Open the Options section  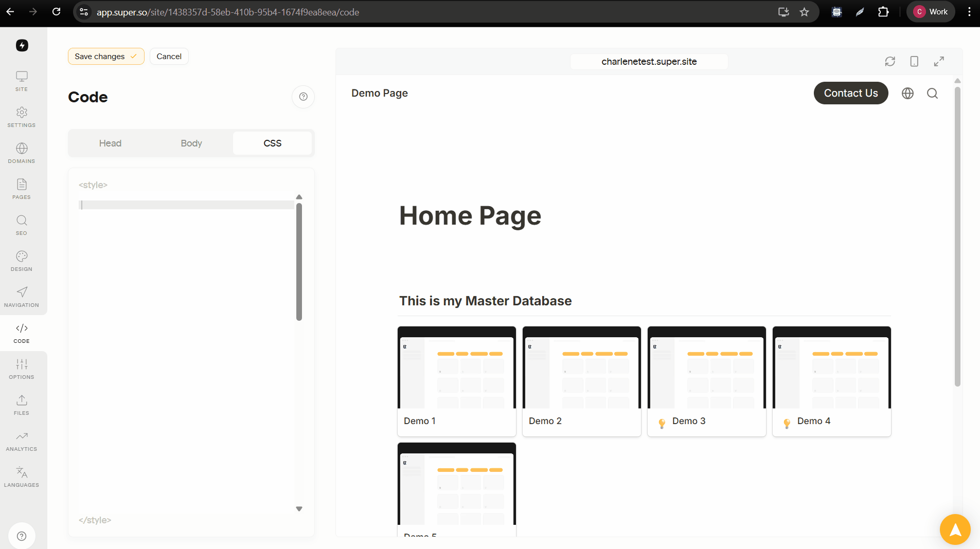[x=22, y=369]
